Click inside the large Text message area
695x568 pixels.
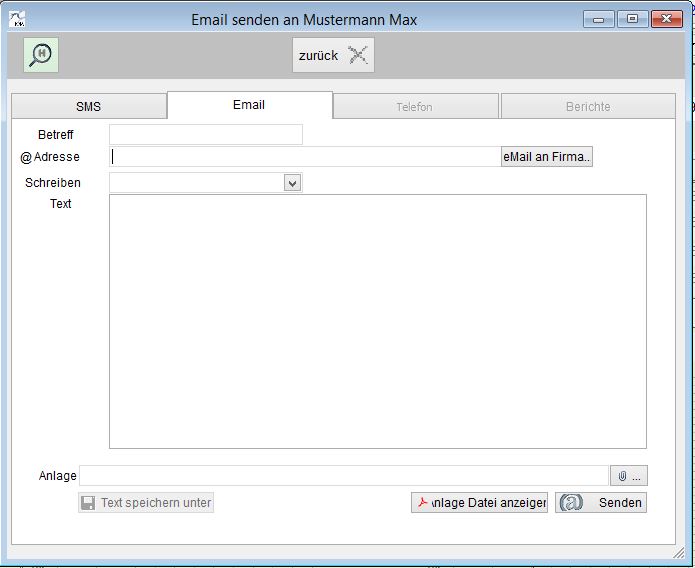(377, 320)
